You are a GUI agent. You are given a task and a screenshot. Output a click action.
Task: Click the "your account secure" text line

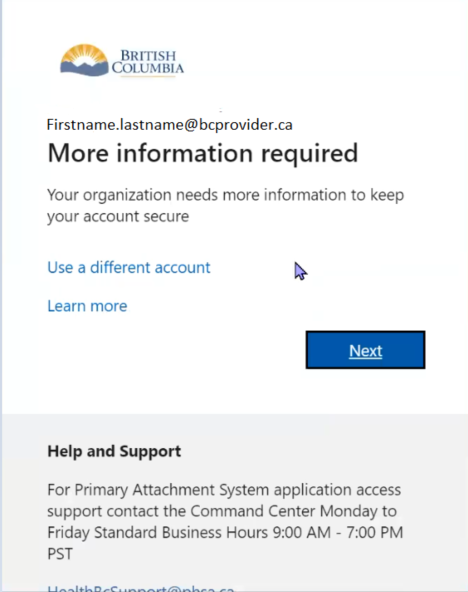click(x=118, y=217)
